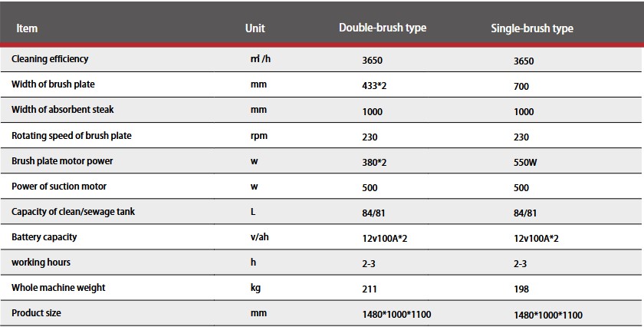The image size is (644, 327).
Task: Select Rotating speed of brush plate label
Action: click(71, 136)
